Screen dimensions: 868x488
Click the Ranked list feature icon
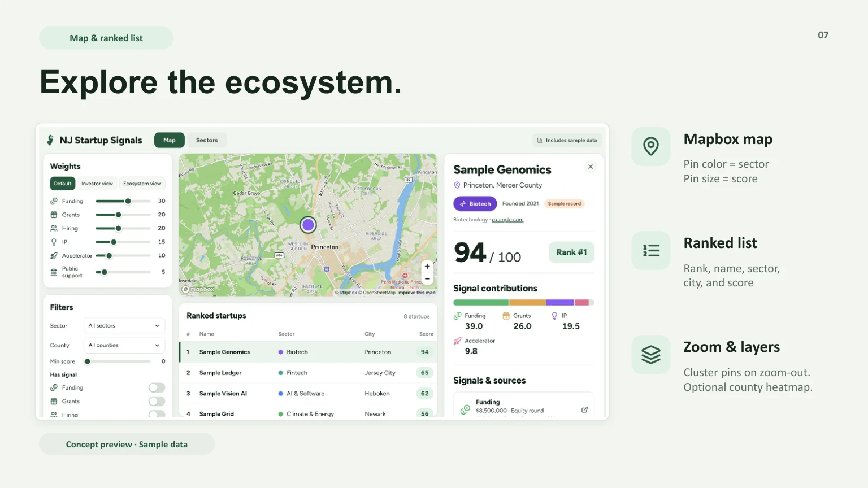coord(651,250)
